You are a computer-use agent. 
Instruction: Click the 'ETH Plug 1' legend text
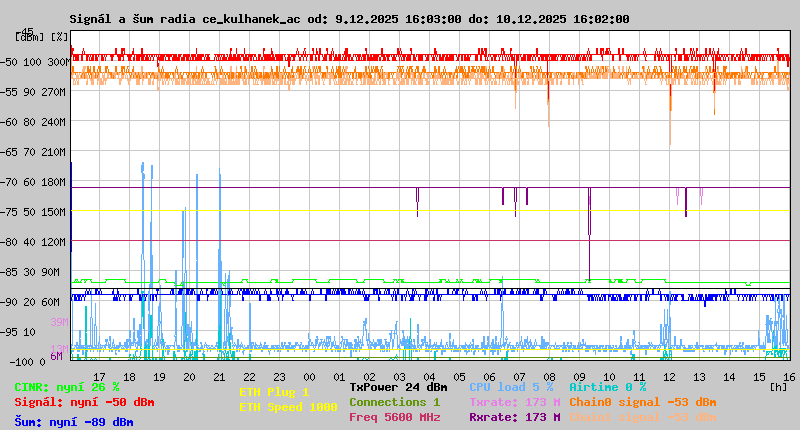pos(274,392)
